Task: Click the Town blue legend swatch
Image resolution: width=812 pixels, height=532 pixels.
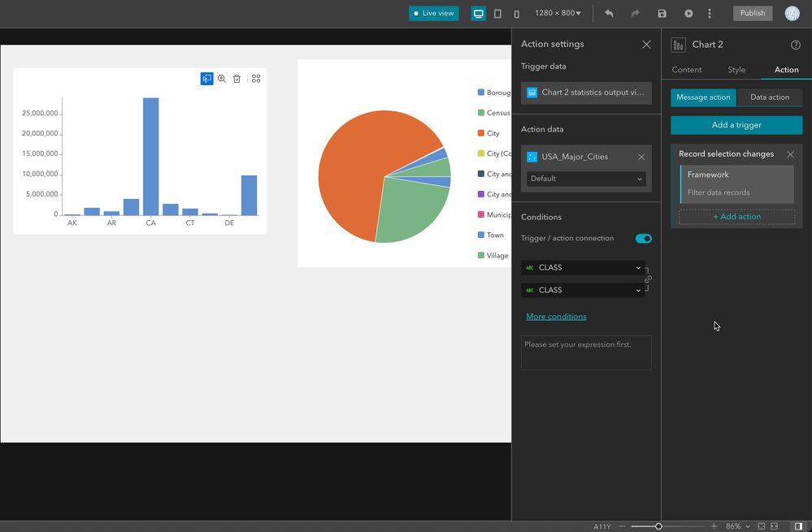Action: (x=480, y=235)
